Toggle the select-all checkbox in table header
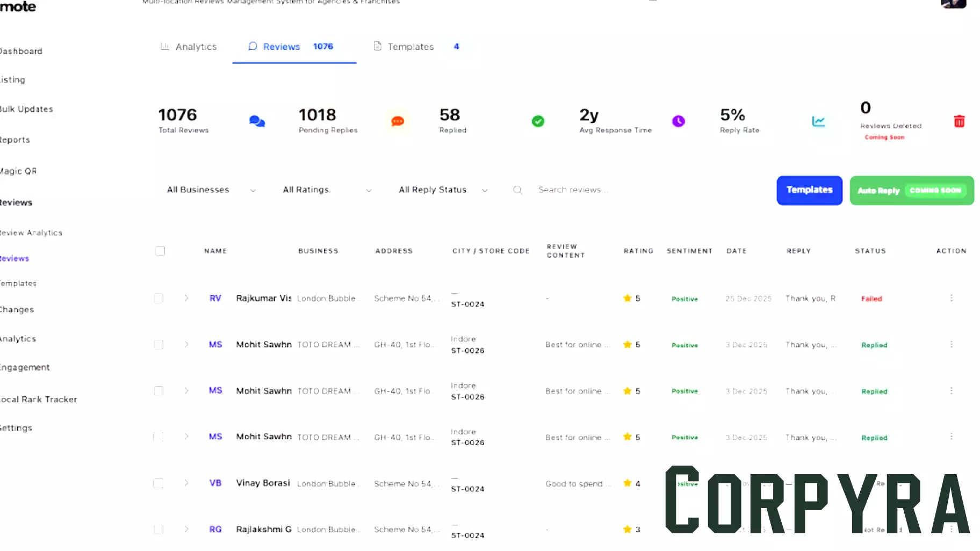This screenshot has height=551, width=980. pos(160,251)
